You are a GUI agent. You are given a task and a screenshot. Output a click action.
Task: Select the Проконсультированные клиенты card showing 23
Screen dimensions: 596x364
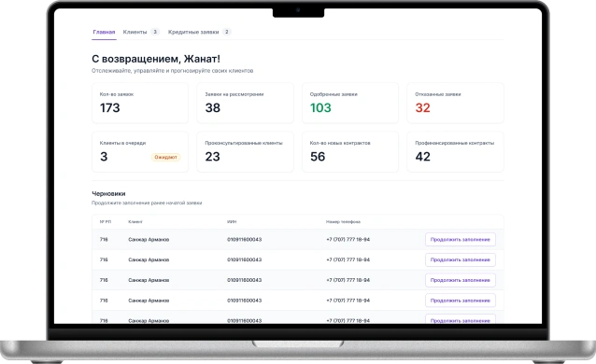pos(245,151)
